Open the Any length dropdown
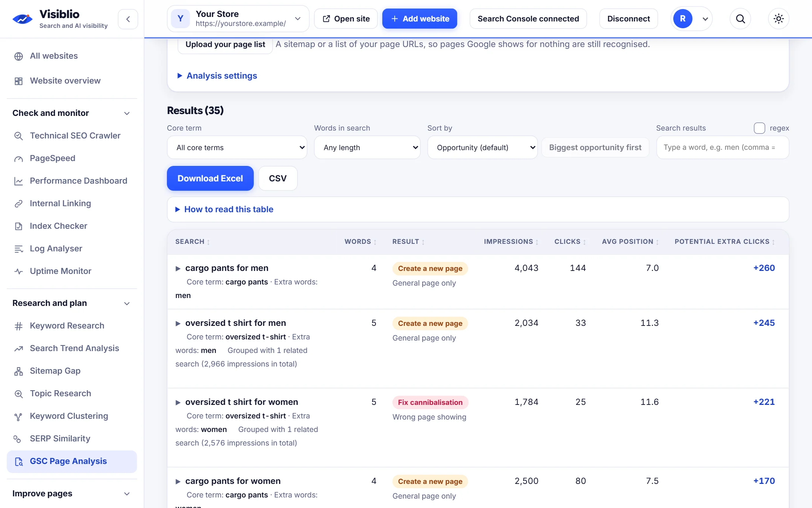 [367, 148]
